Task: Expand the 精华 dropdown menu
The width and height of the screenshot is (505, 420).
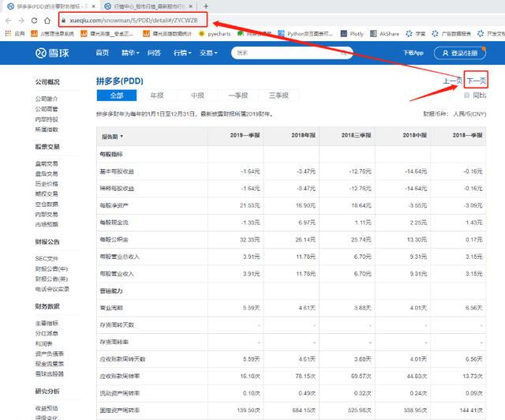Action: pos(130,53)
